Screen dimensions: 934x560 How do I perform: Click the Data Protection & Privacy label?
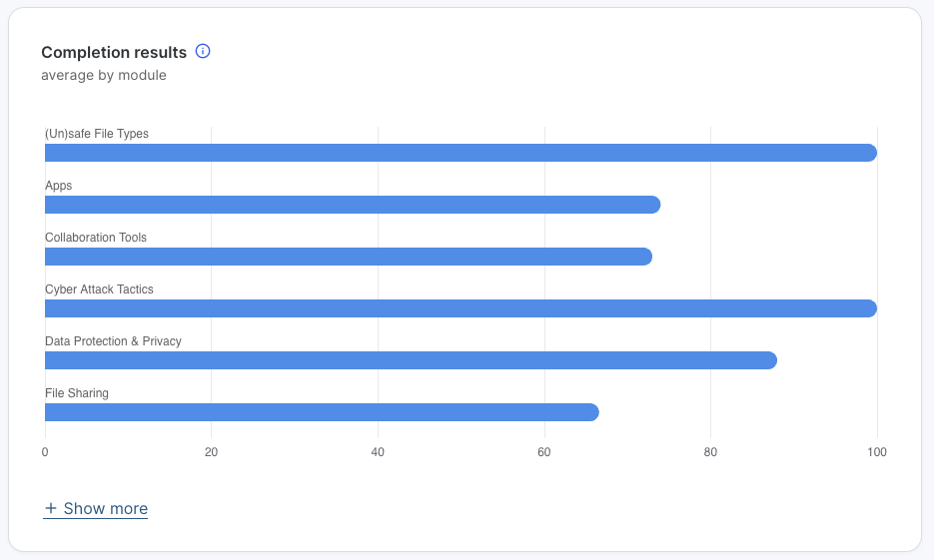pos(113,341)
